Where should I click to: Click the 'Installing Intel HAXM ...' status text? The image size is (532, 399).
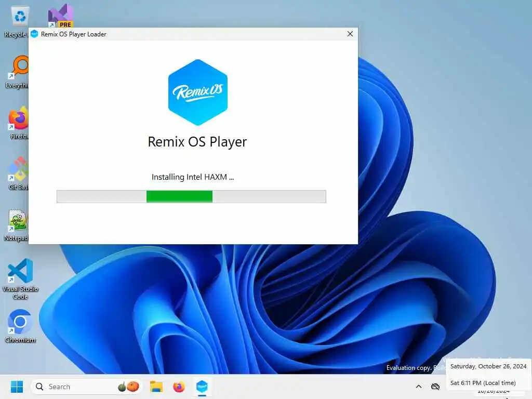coord(193,177)
